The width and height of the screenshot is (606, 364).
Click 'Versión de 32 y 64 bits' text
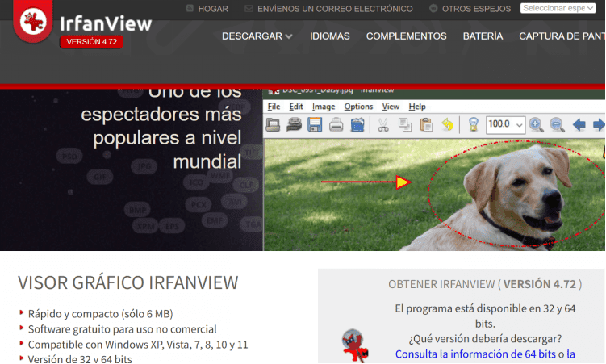tap(80, 359)
